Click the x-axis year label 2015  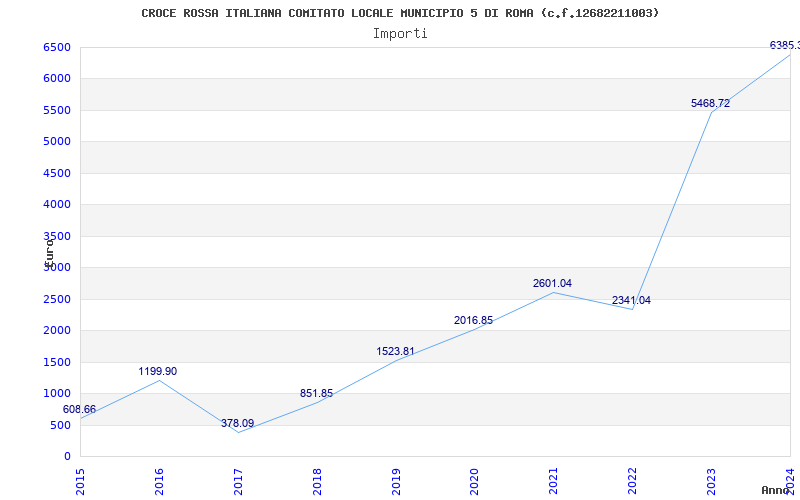point(80,481)
